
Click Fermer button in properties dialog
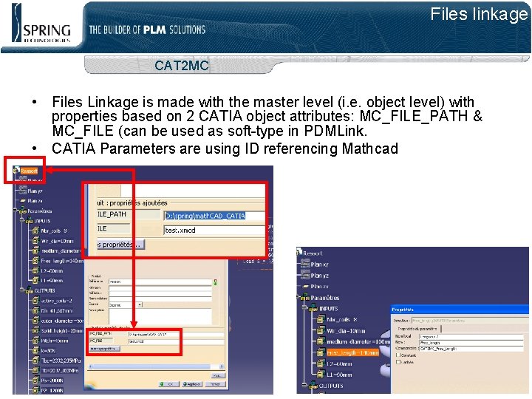(216, 384)
